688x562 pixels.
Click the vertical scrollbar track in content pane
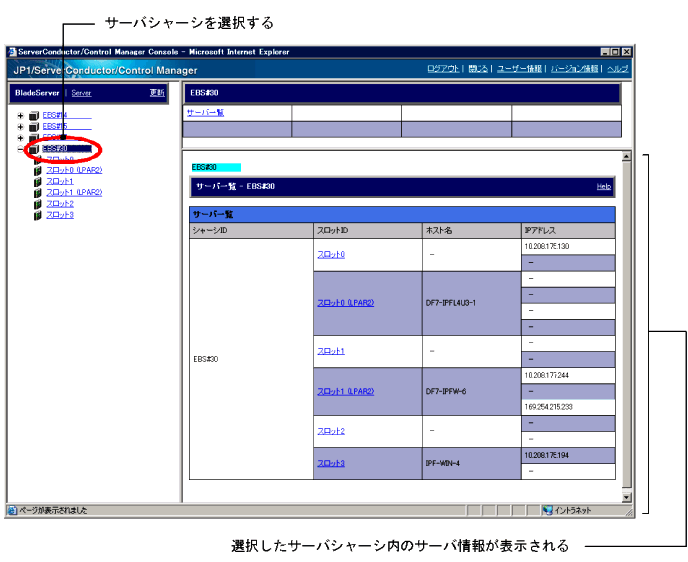tap(627, 326)
